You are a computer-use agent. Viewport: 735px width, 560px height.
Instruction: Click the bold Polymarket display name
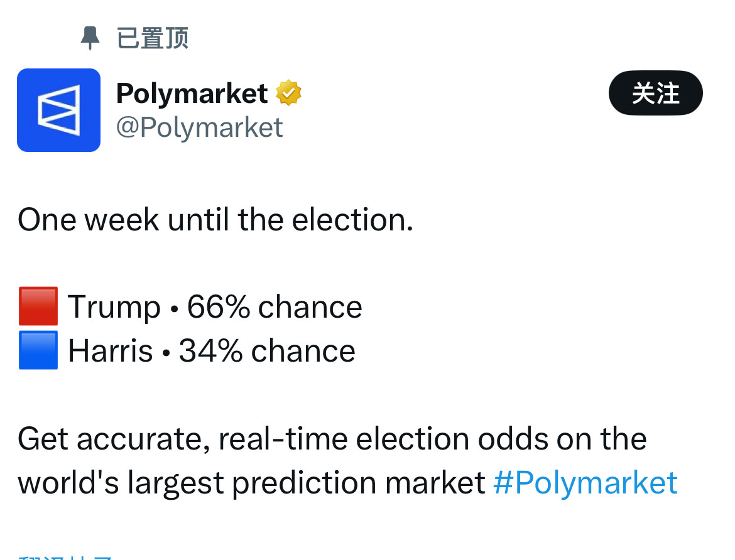[192, 94]
